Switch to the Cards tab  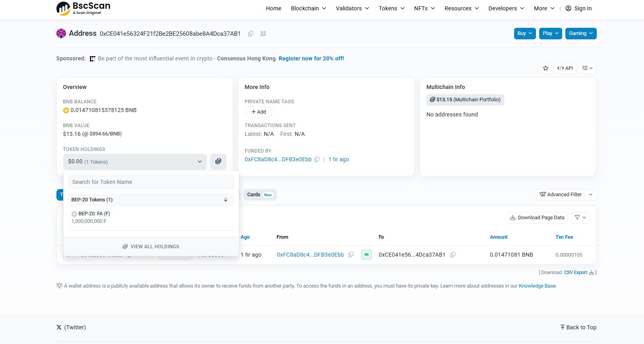260,195
